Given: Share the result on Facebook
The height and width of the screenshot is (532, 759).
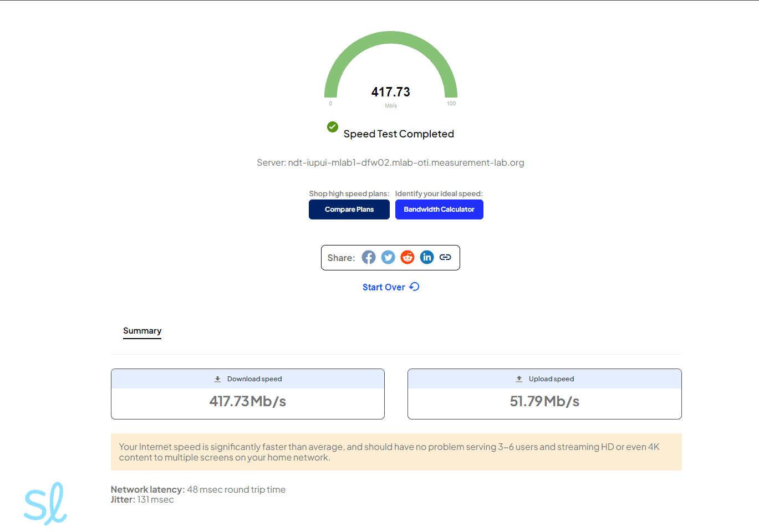Looking at the screenshot, I should pos(369,257).
